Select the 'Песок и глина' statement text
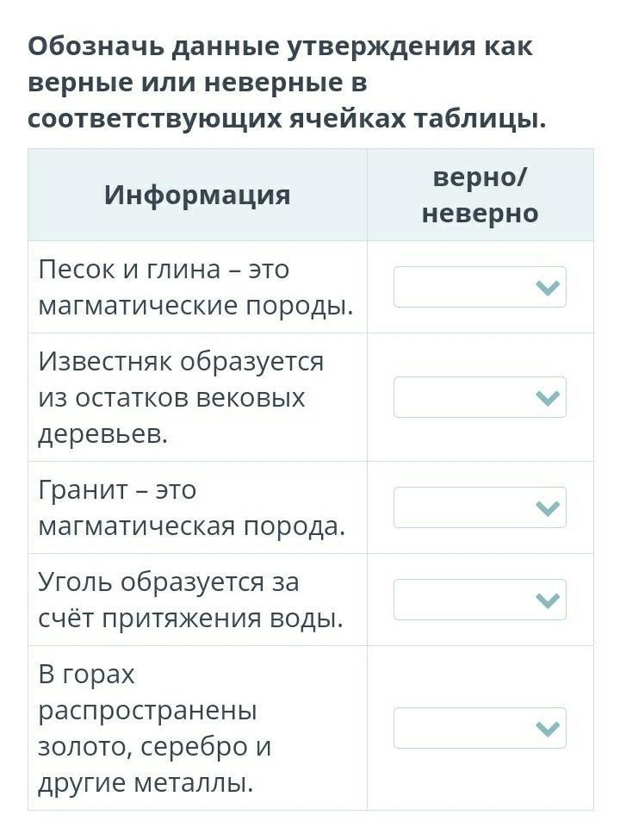Screen dimensions: 620x840 click(195, 288)
